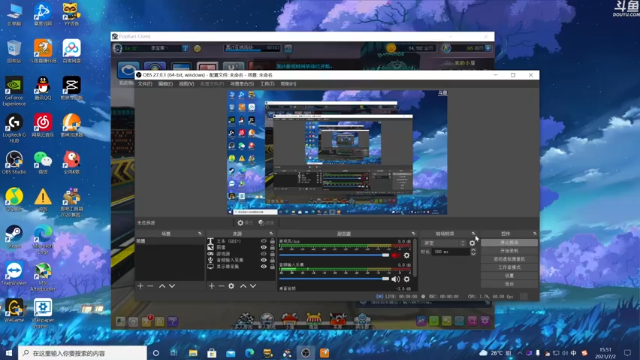Open first audio channel settings gear
640x360 pixels.
(407, 256)
